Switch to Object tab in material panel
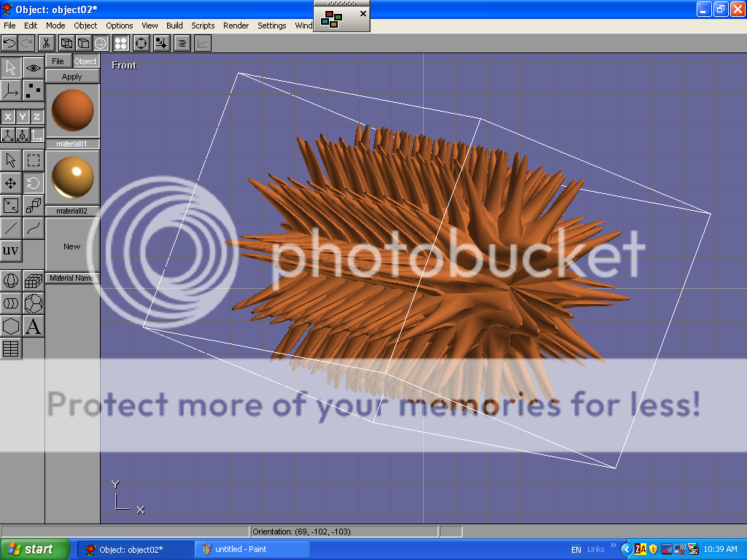The width and height of the screenshot is (747, 560). coord(85,61)
